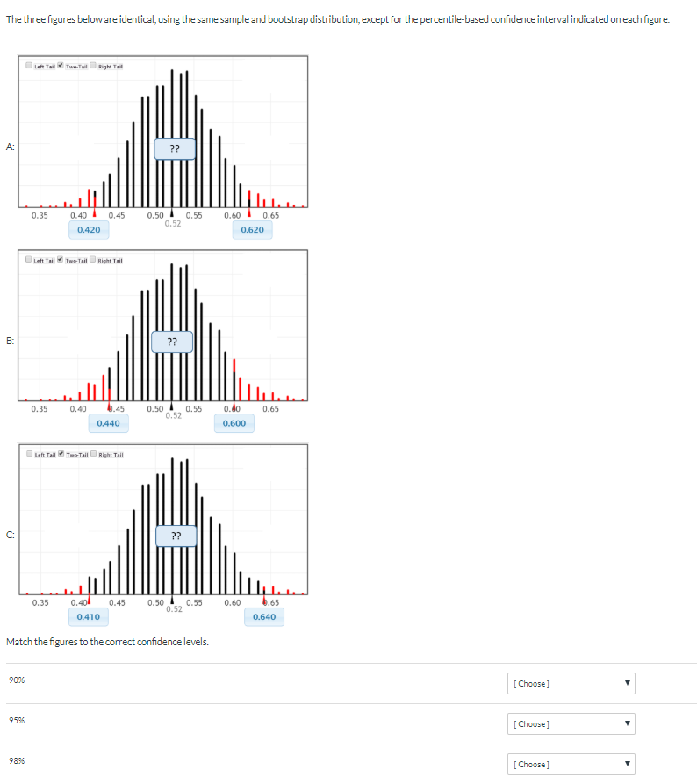Select the 0.620 upper bound in figure A
The image size is (697, 784).
click(253, 230)
